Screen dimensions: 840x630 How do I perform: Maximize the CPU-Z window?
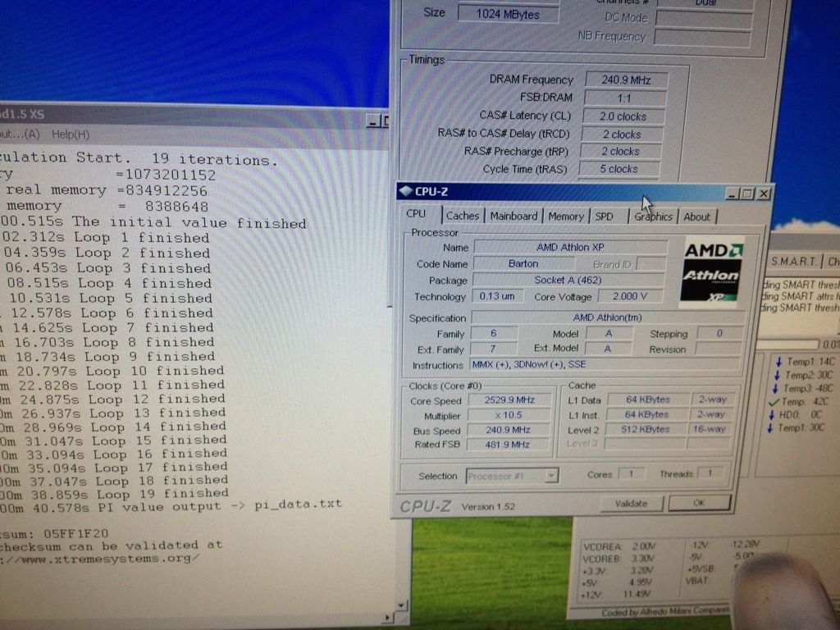[747, 194]
